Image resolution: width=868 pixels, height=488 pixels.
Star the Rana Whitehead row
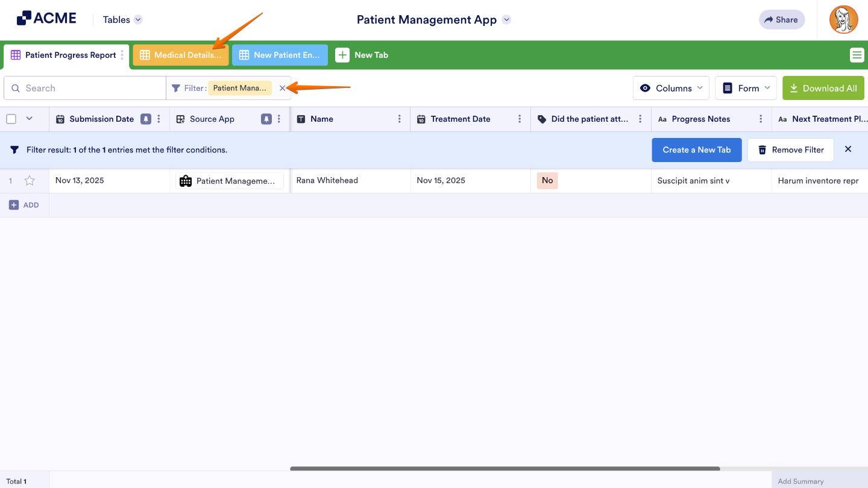30,180
